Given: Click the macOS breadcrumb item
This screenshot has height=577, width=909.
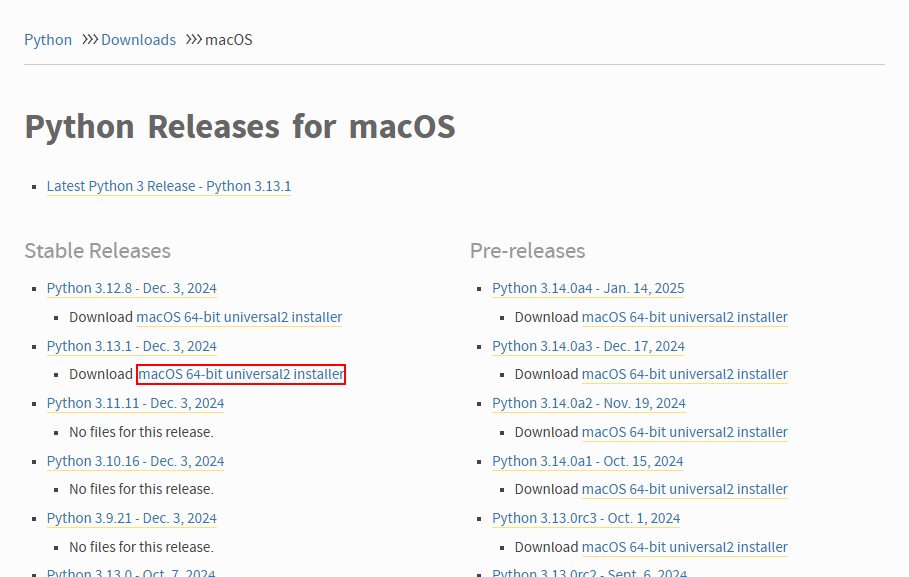Looking at the screenshot, I should tap(228, 39).
